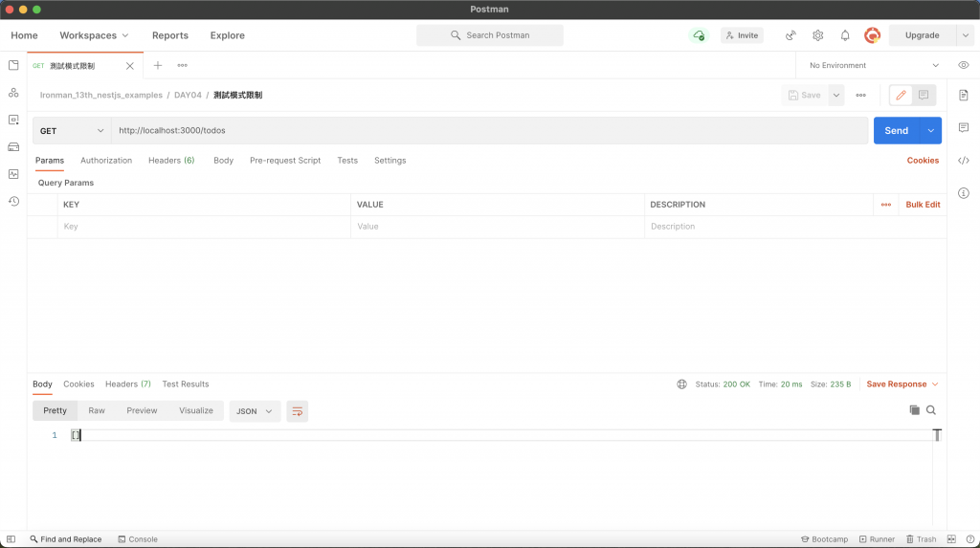980x548 pixels.
Task: Open the Test Results tab
Action: [186, 384]
